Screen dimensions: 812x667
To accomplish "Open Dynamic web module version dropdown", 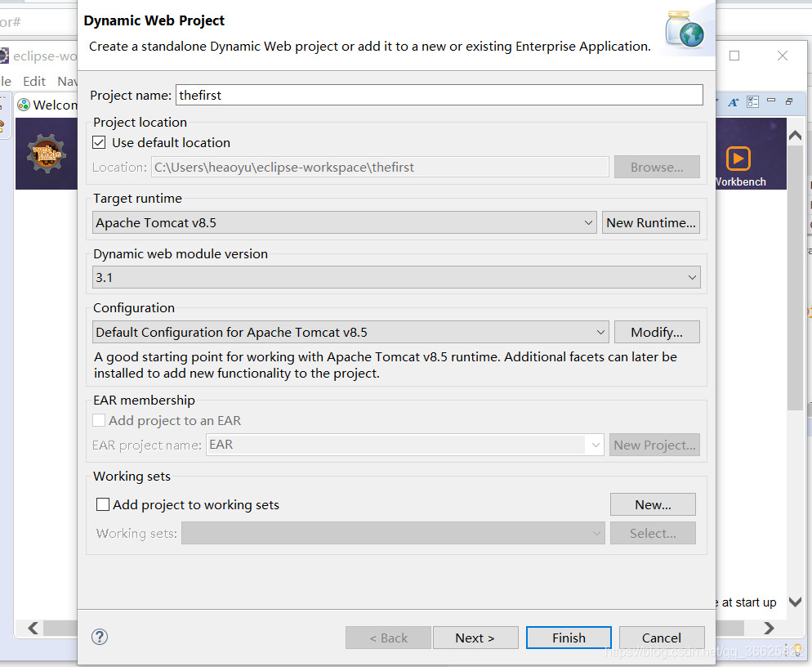I will tap(396, 277).
